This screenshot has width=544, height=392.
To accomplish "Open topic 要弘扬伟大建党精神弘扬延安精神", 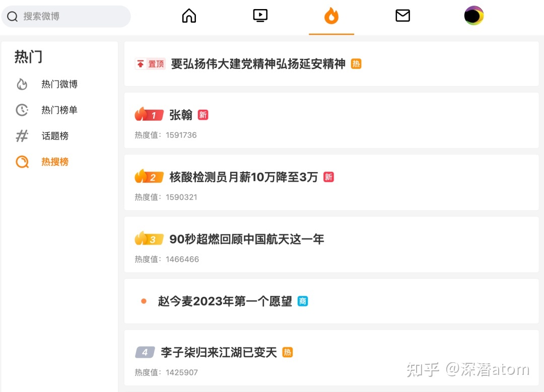I will click(x=258, y=64).
